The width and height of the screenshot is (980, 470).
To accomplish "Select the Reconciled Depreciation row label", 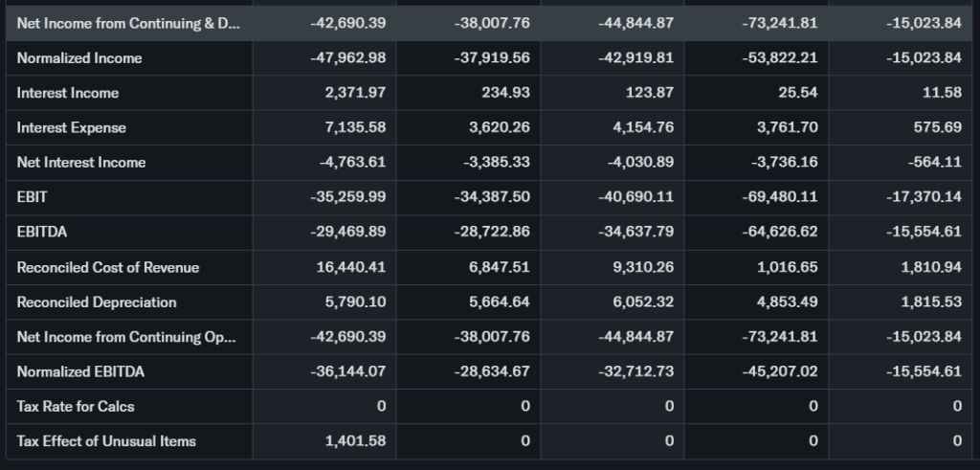I will click(x=97, y=302).
